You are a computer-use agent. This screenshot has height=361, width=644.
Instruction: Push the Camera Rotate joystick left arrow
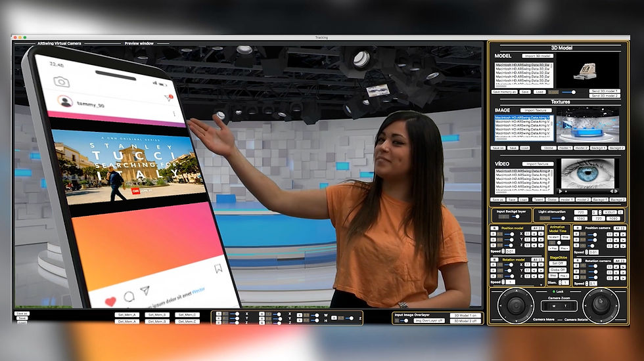[x=586, y=306]
